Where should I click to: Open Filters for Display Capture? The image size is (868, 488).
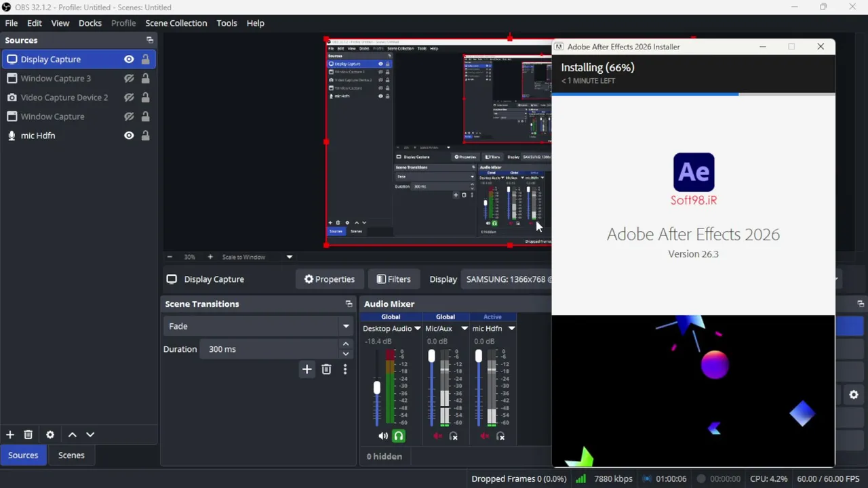tap(394, 279)
